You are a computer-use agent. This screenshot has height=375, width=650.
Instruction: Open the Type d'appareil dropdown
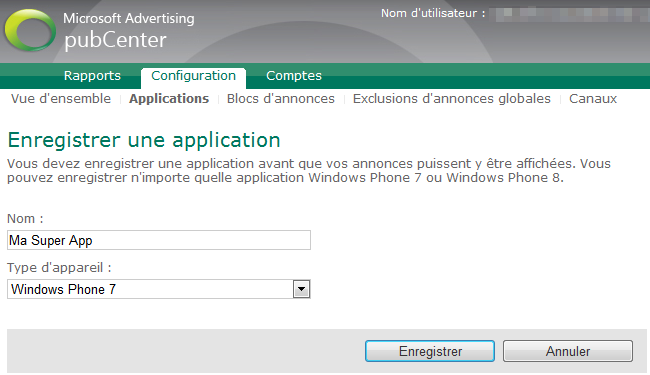pyautogui.click(x=159, y=289)
